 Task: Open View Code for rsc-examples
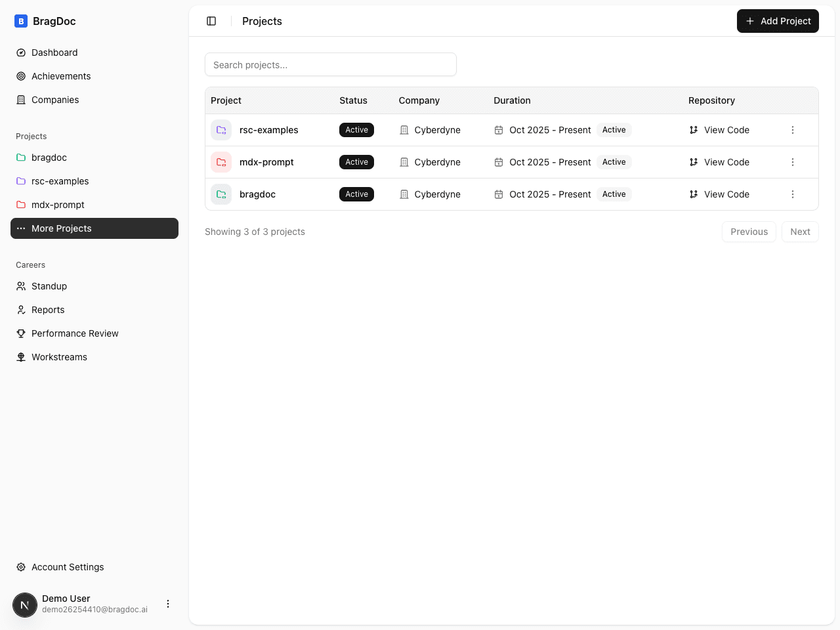pos(726,130)
